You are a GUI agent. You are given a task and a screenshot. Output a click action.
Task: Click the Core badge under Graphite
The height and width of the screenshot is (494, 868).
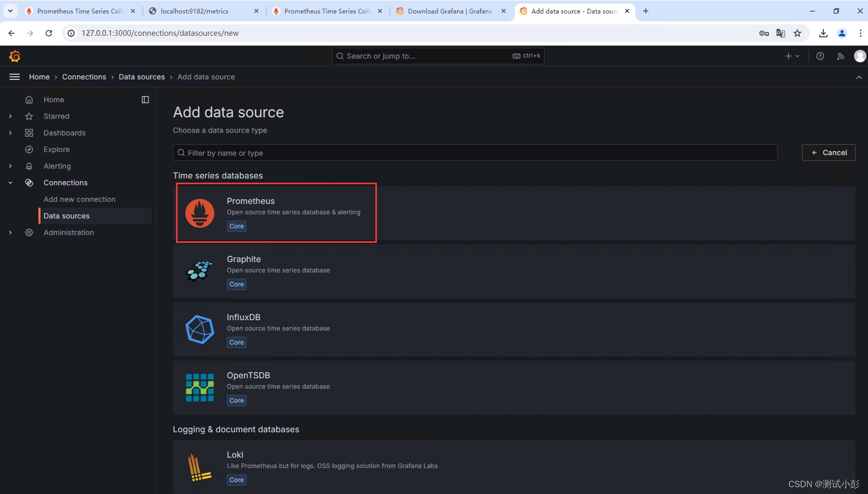point(237,284)
